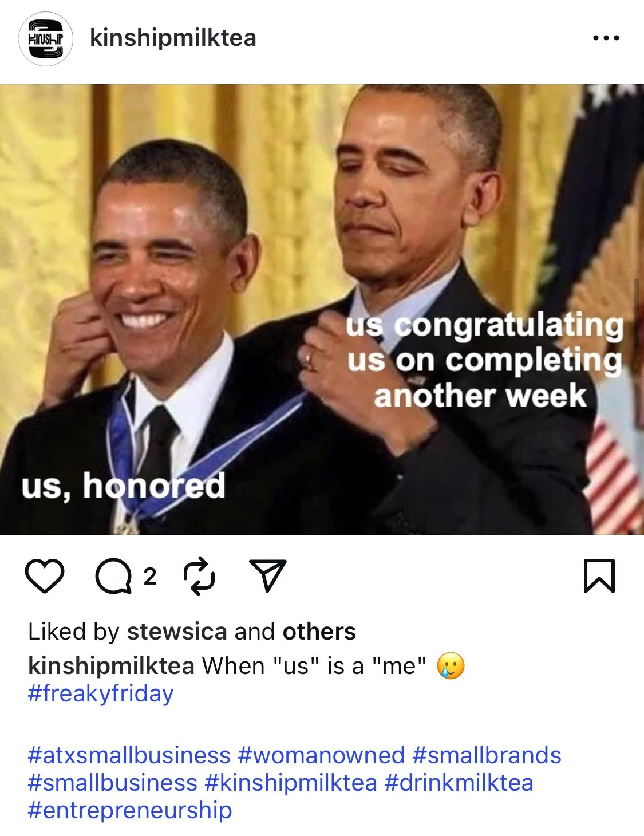Open #entrepreneurship hashtag
This screenshot has height=836, width=644.
130,810
